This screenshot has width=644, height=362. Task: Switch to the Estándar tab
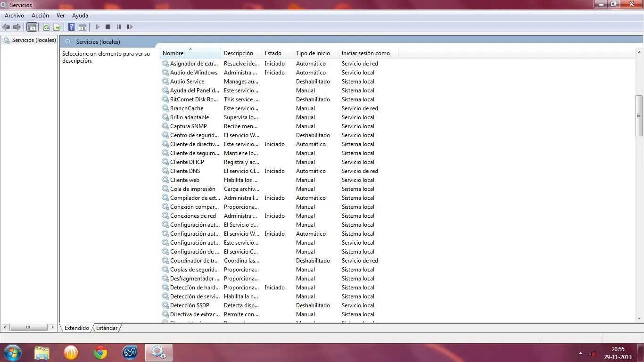(x=107, y=328)
